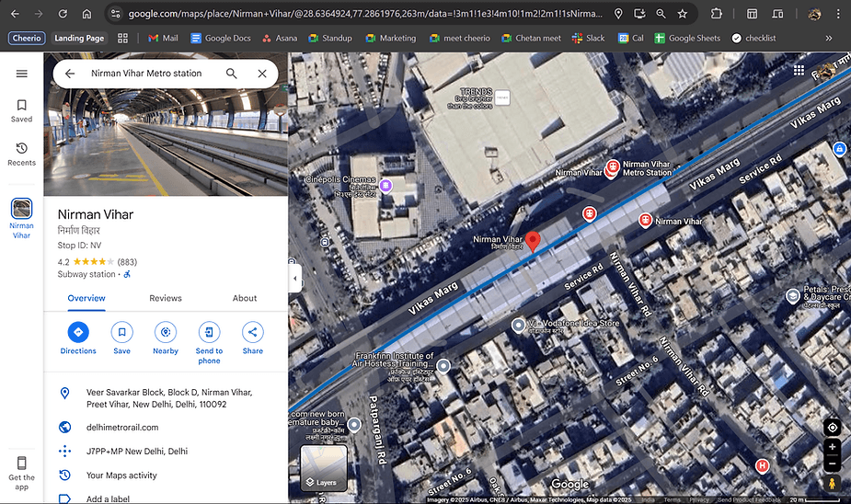Click Nirman Vihar Metro Station map marker

tap(613, 166)
